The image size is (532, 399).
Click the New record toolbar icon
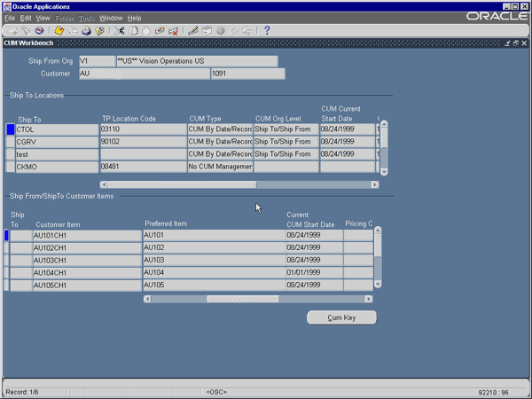(x=12, y=31)
